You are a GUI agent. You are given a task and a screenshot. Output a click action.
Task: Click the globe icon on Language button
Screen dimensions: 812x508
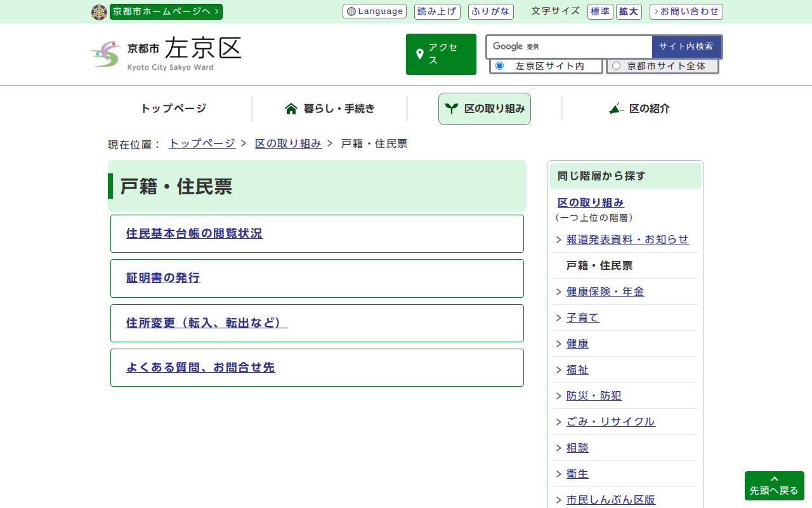[x=351, y=11]
